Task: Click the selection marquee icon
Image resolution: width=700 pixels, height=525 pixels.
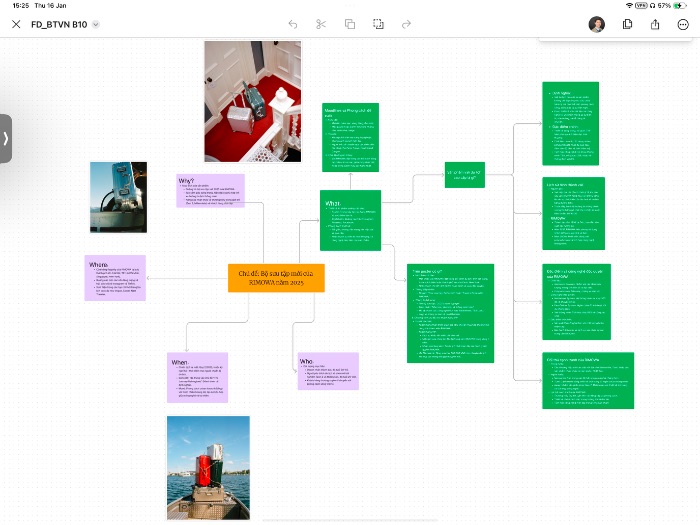Action: 378,24
